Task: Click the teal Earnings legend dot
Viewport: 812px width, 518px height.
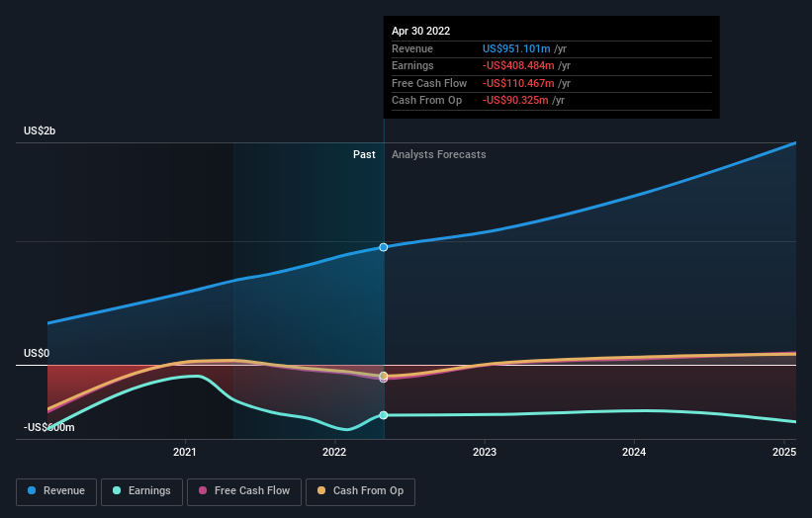Action: tap(117, 490)
